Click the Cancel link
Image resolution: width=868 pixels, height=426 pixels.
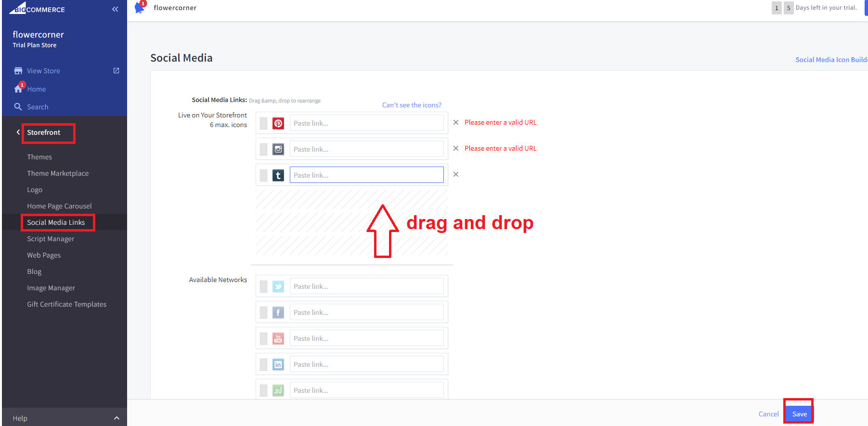[x=768, y=414]
